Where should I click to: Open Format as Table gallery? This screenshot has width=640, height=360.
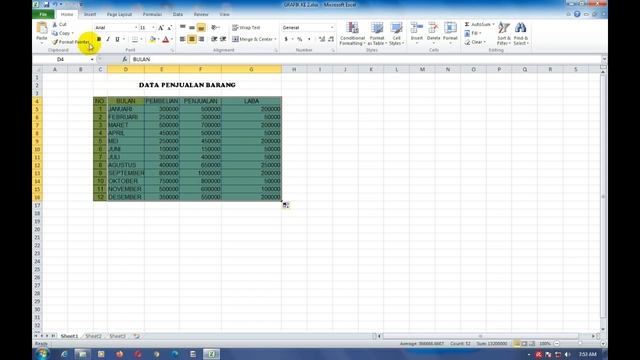[x=377, y=33]
